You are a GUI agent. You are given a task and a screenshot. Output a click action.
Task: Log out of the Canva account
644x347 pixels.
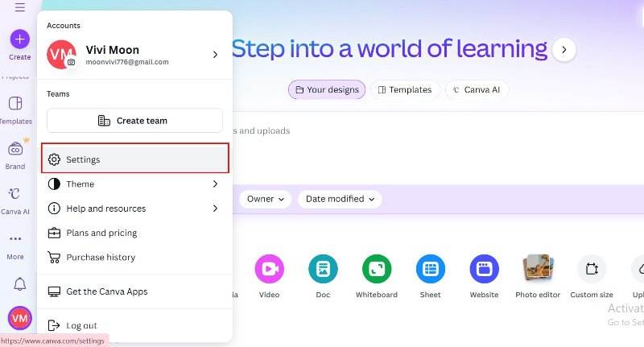click(x=81, y=325)
